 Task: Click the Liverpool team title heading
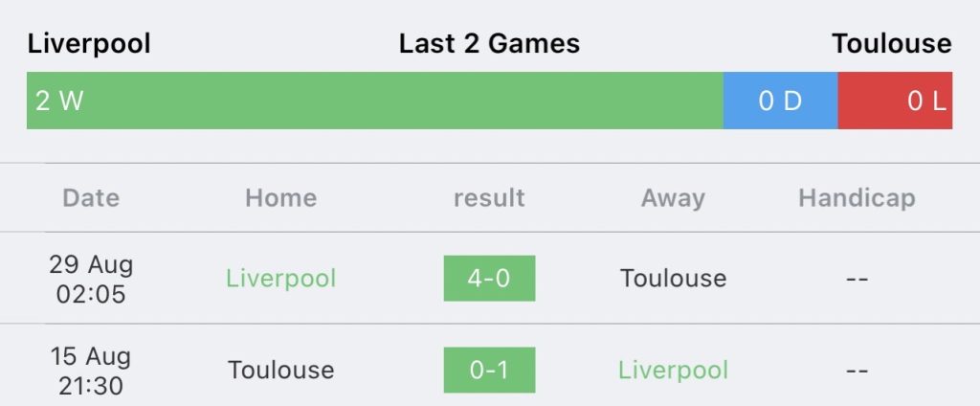click(x=89, y=44)
